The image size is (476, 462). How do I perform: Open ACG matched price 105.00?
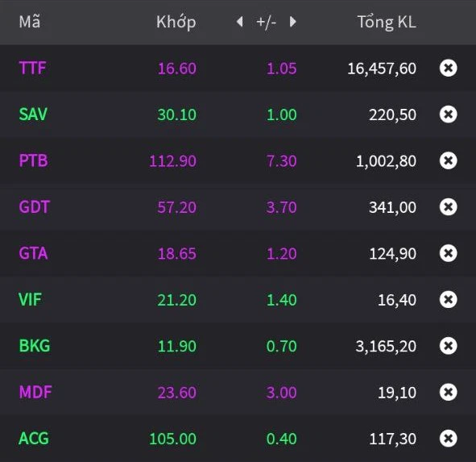(x=172, y=439)
